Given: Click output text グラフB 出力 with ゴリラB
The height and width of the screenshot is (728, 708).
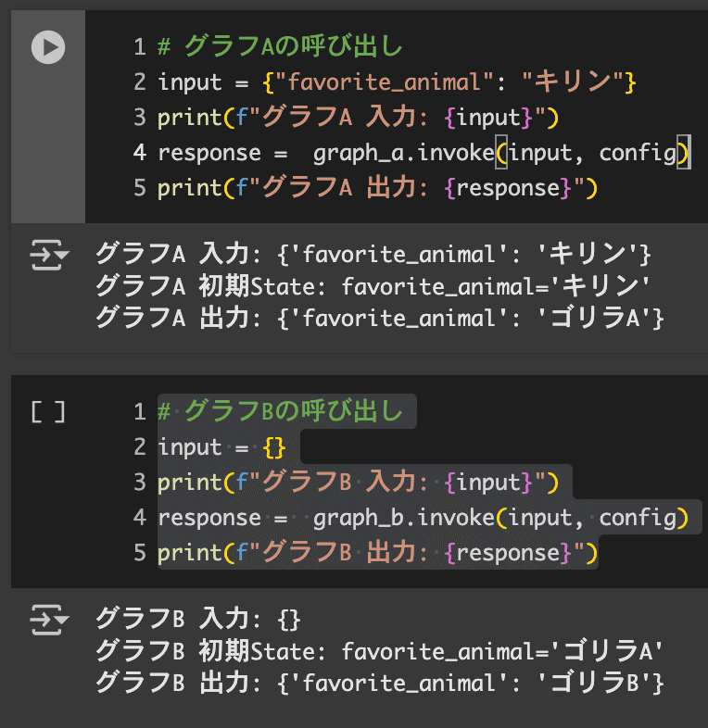Looking at the screenshot, I should tap(380, 683).
